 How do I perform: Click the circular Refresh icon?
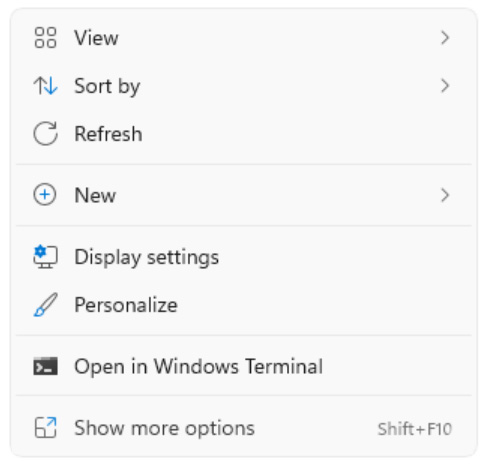(x=45, y=134)
